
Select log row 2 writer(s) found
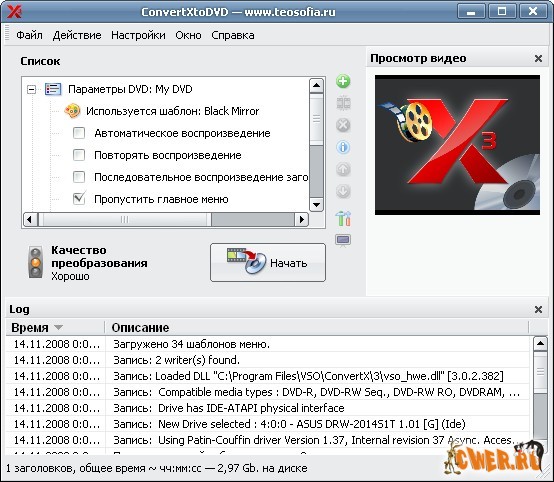point(267,360)
